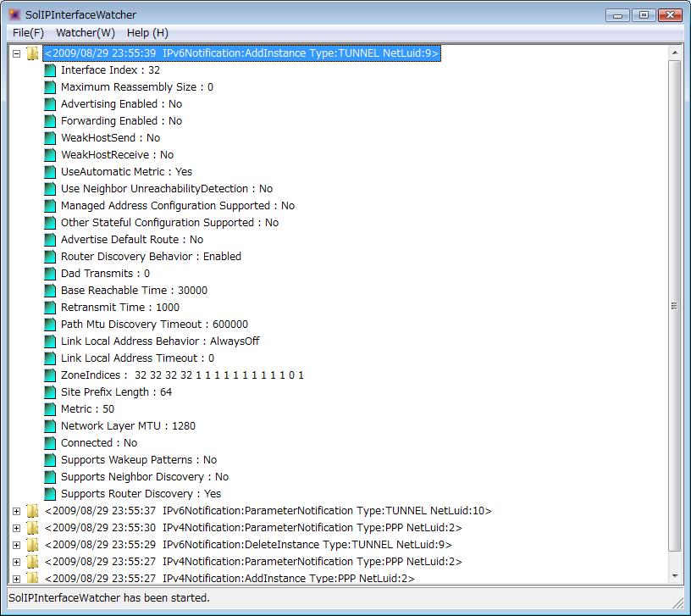Select 'Site Prefix Length : 64' row

click(116, 392)
